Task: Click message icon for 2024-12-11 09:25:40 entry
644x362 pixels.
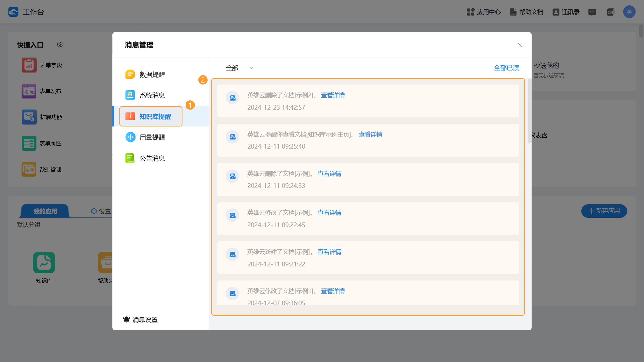Action: 232,137
